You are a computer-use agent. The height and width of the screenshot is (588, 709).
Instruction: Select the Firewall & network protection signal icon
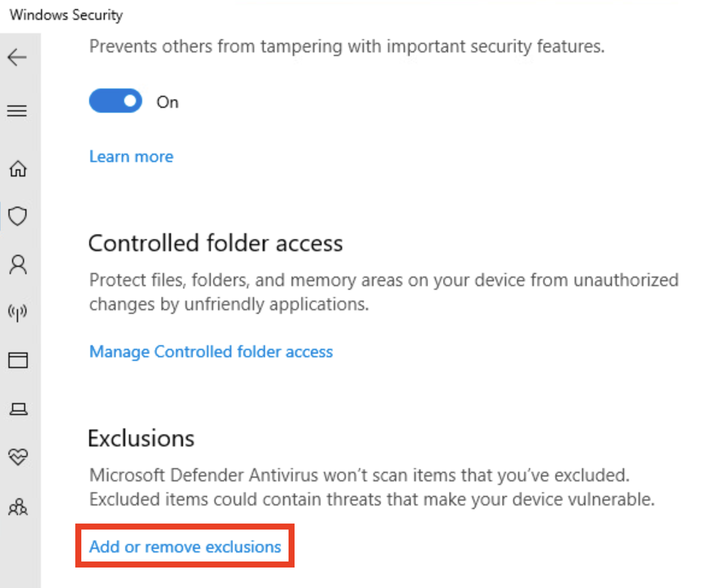pos(19,312)
